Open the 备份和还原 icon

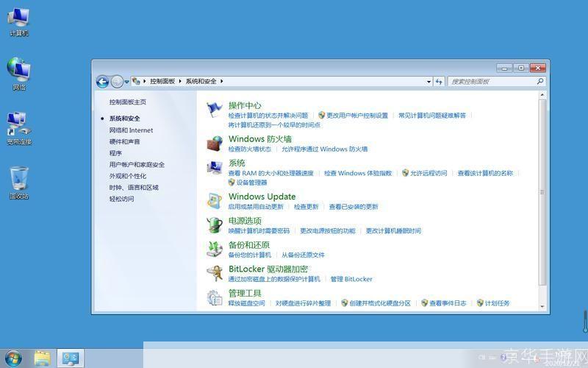(x=215, y=249)
